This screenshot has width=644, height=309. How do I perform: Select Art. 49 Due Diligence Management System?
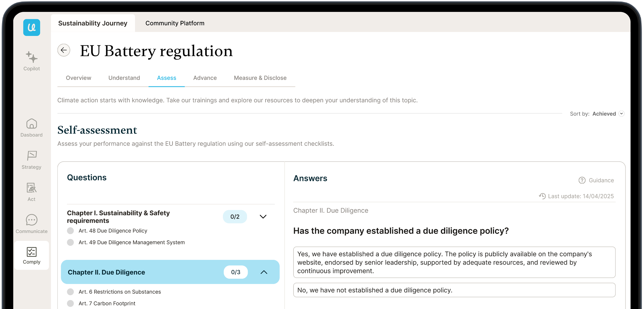(x=71, y=242)
